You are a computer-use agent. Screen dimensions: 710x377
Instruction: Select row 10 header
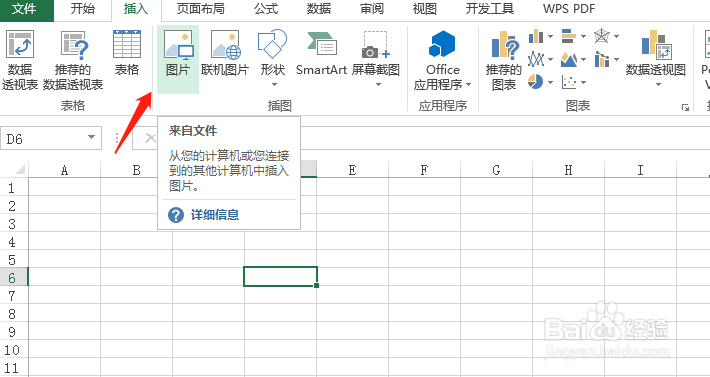click(x=14, y=349)
